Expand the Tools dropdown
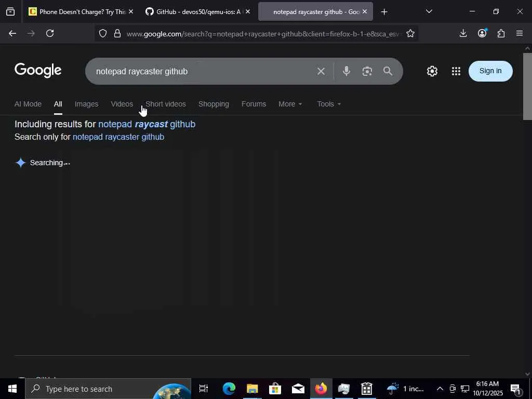Viewport: 532px width, 399px height. (329, 104)
